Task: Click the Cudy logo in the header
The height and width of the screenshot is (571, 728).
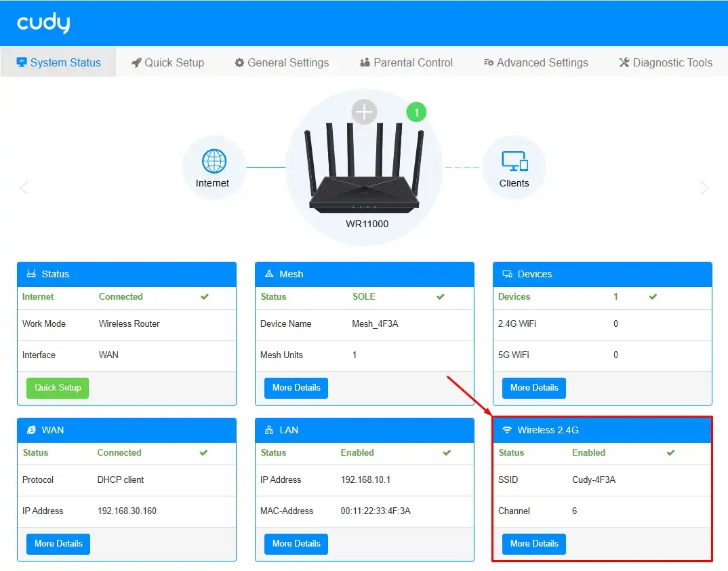Action: click(x=43, y=22)
